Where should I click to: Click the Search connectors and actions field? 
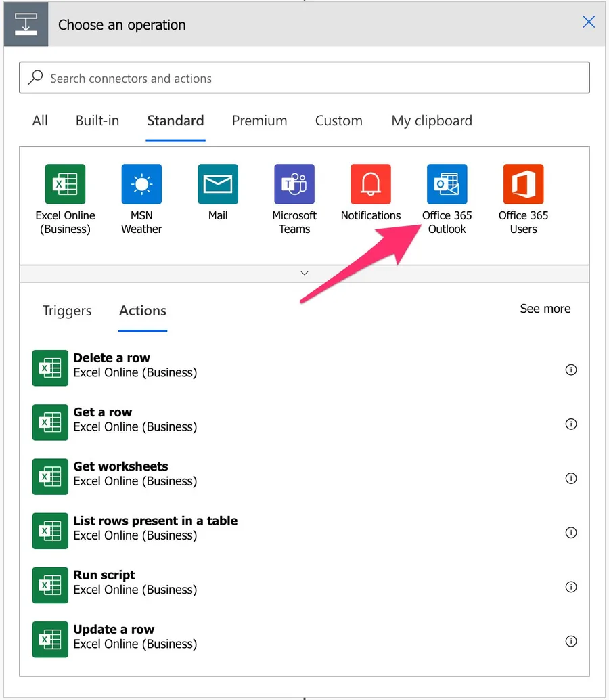pos(304,79)
